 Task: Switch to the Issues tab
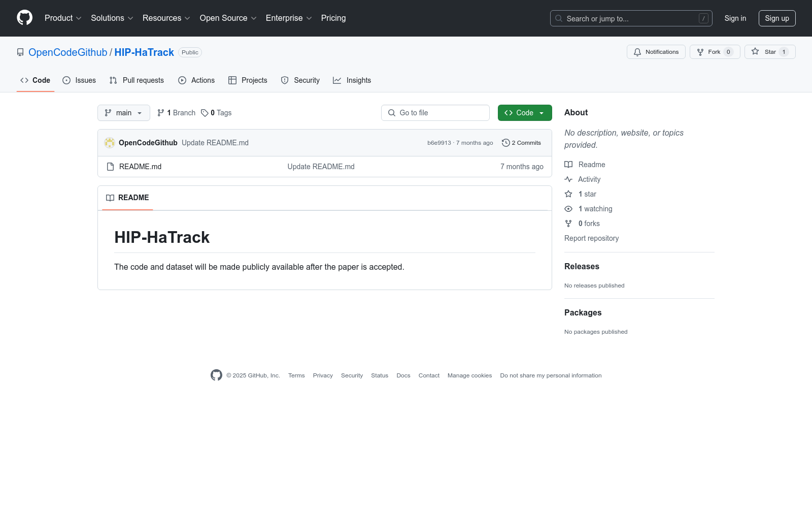point(79,80)
